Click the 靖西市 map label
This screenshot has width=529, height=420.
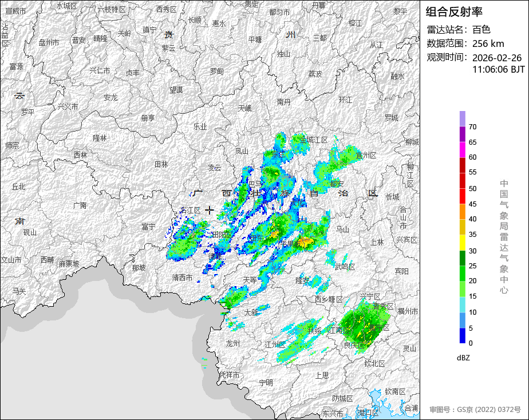click(x=182, y=278)
